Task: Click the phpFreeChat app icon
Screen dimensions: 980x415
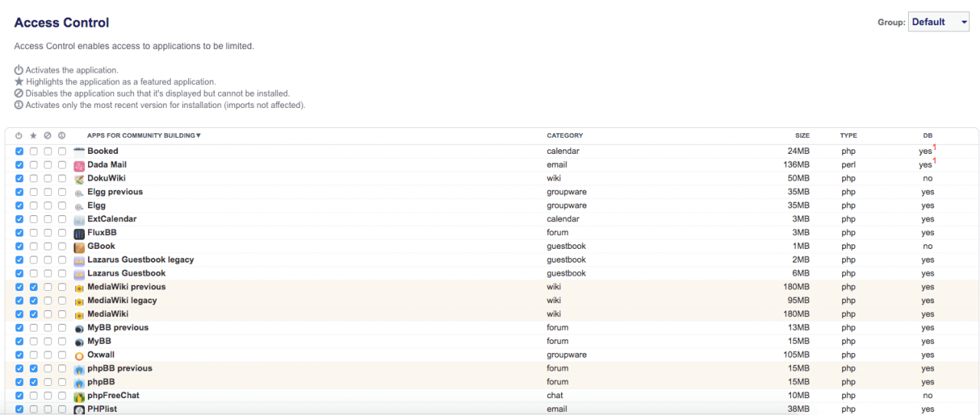Action: coord(79,397)
